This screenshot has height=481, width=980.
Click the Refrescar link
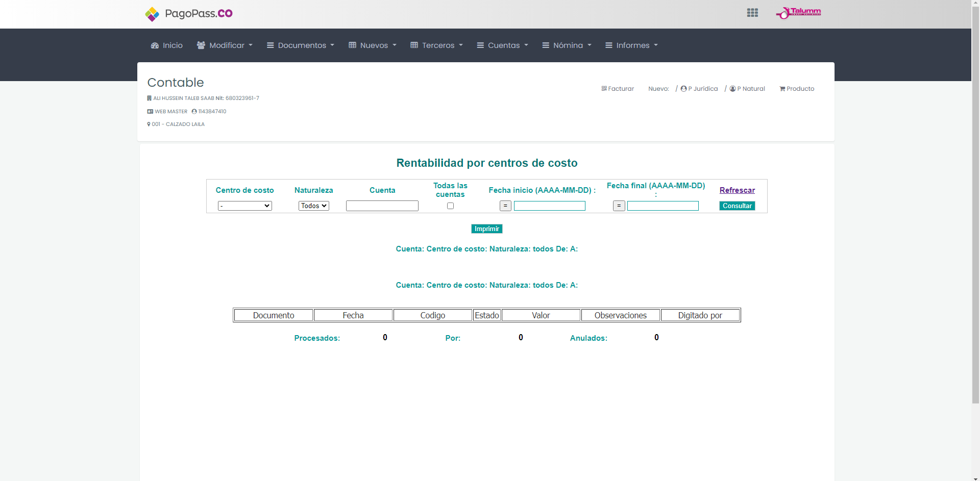point(737,190)
